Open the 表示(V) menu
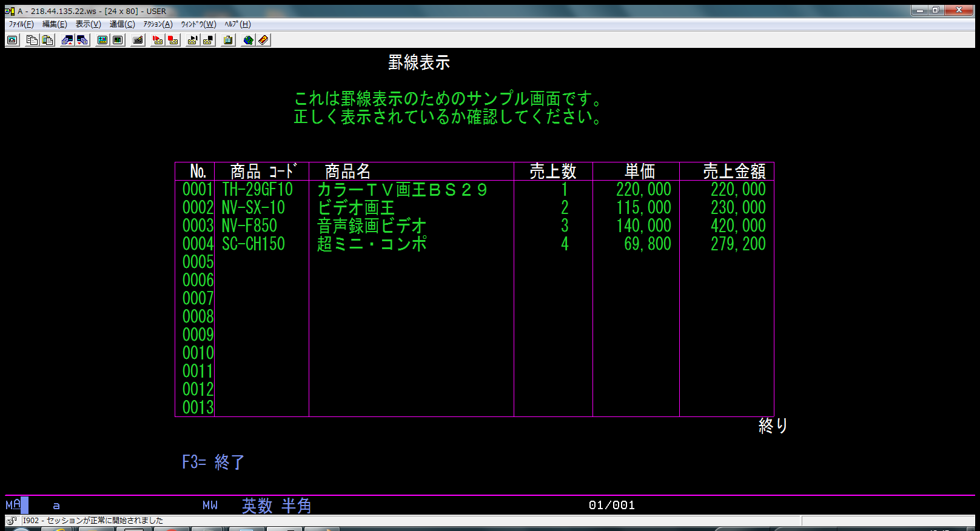Image resolution: width=980 pixels, height=531 pixels. (88, 24)
